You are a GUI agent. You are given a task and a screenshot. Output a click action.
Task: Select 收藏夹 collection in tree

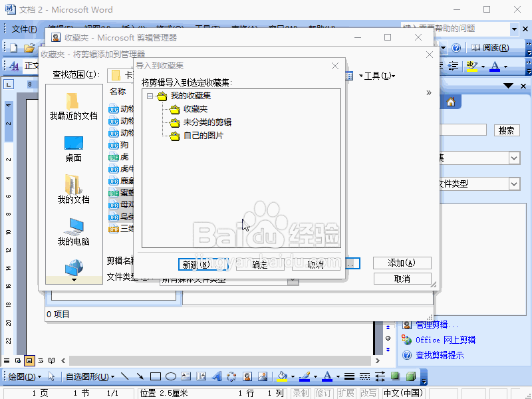coord(195,109)
